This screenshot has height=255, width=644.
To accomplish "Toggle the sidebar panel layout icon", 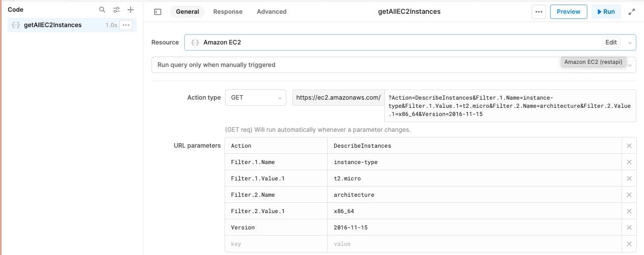I will pyautogui.click(x=158, y=12).
